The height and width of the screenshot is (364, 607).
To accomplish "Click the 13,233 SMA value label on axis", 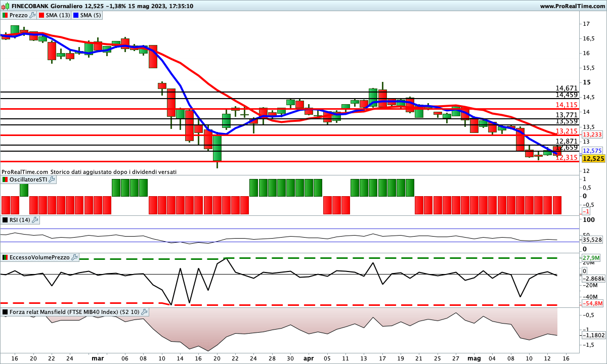I will coord(592,135).
